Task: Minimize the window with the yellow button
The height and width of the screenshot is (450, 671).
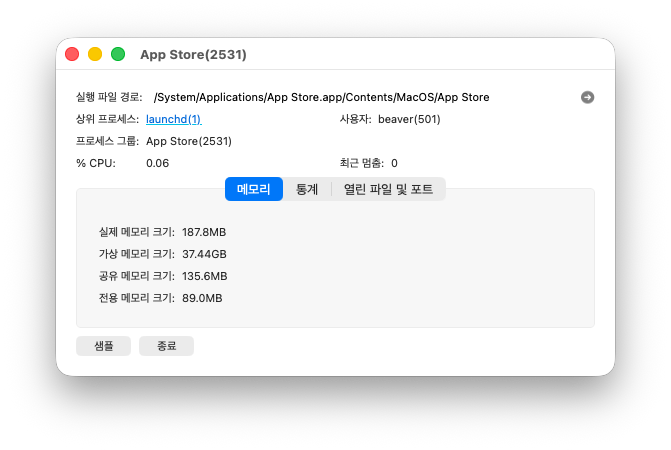Action: click(95, 54)
